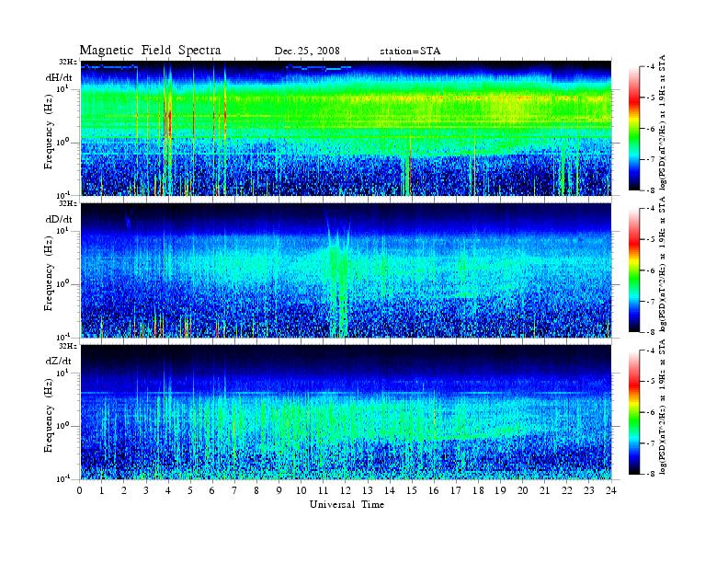Viewport: 728px width, 563px height.
Task: Click the '32Hz' label of dD/dt panel
Action: point(68,203)
